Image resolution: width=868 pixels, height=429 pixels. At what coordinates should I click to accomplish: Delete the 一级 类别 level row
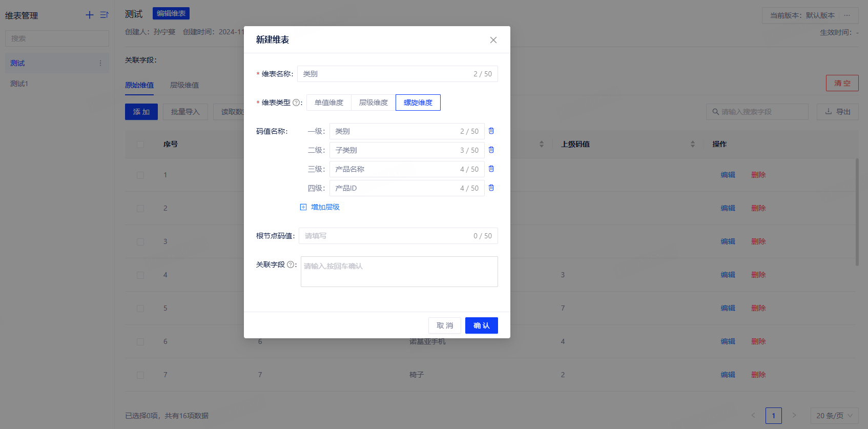click(491, 131)
